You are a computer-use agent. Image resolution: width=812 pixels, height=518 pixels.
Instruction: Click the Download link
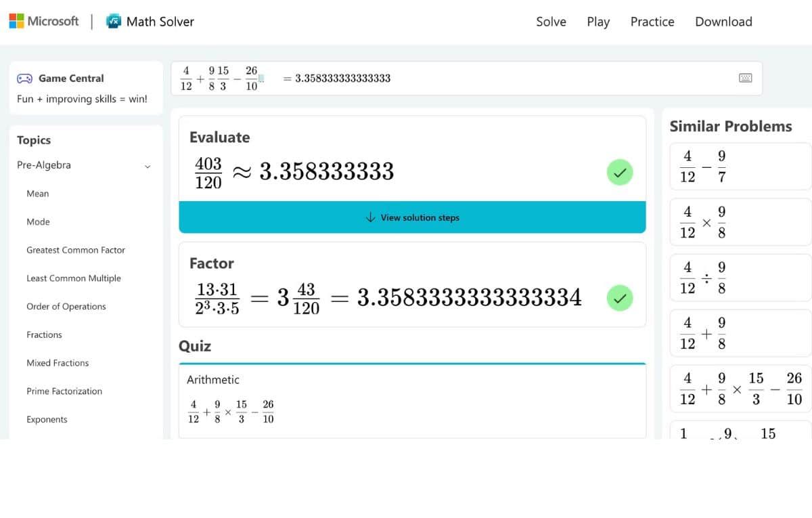pos(723,22)
